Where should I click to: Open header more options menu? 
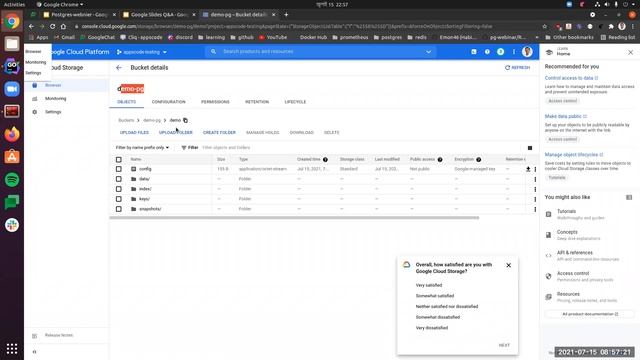514,52
